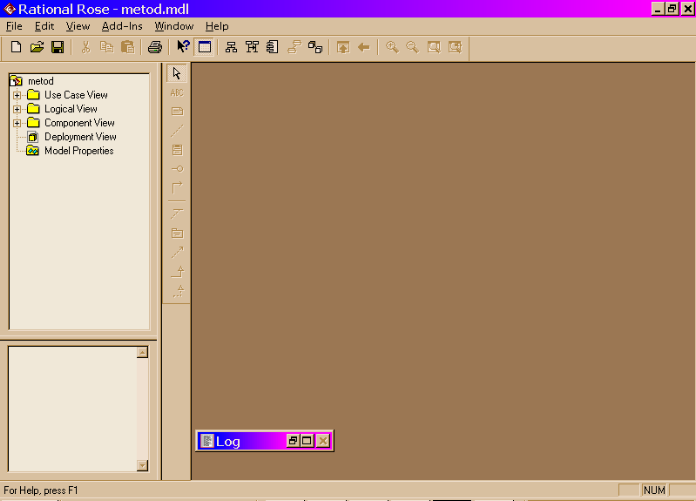Click the Undo Fit In Window icon

point(455,47)
